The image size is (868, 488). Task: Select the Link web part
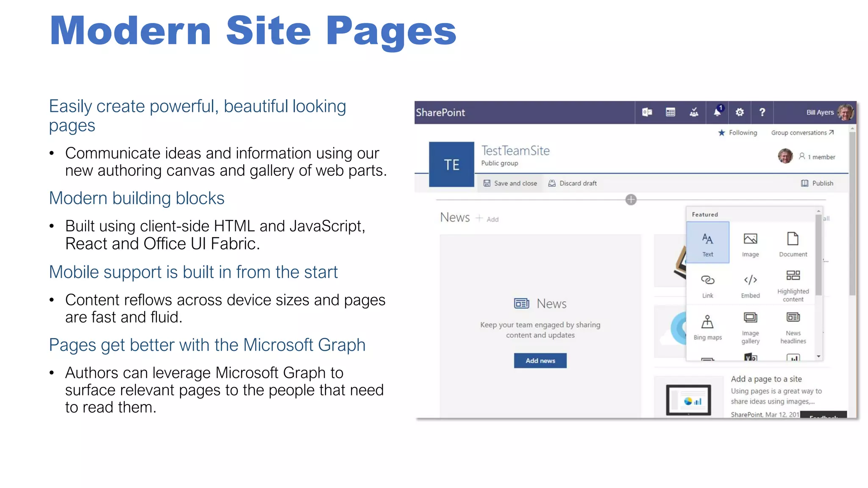pyautogui.click(x=708, y=286)
